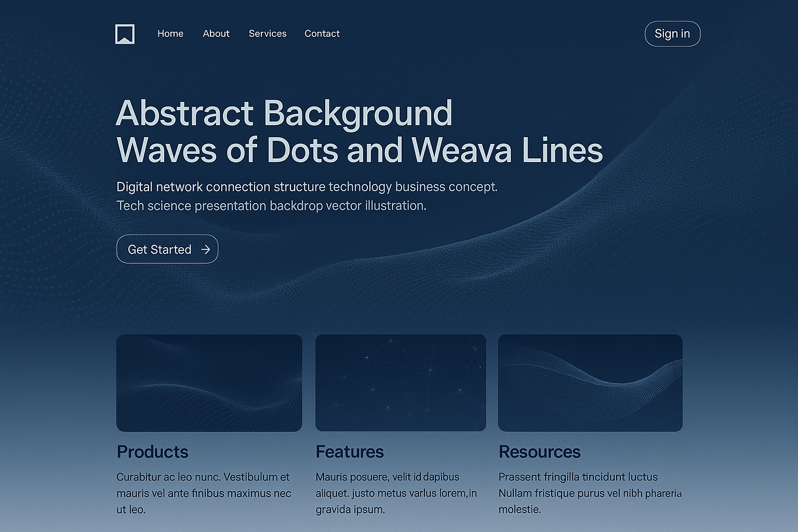The width and height of the screenshot is (798, 532).
Task: Click the Resources description starting 'Prassent fringilla'
Action: pyautogui.click(x=590, y=493)
